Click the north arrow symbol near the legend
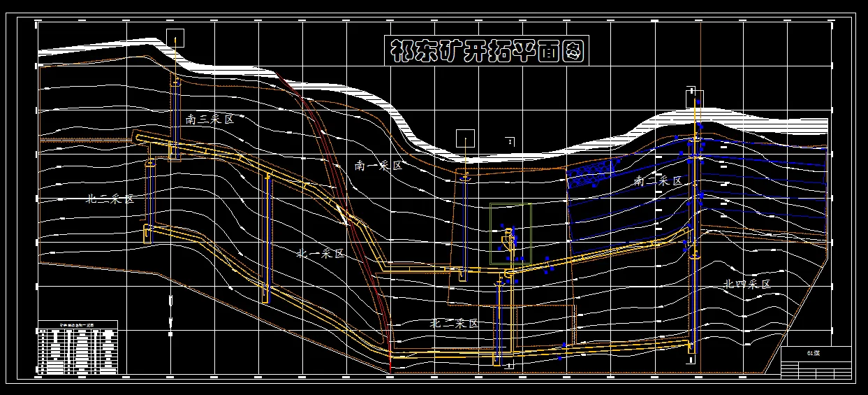The height and width of the screenshot is (395, 868). [170, 314]
